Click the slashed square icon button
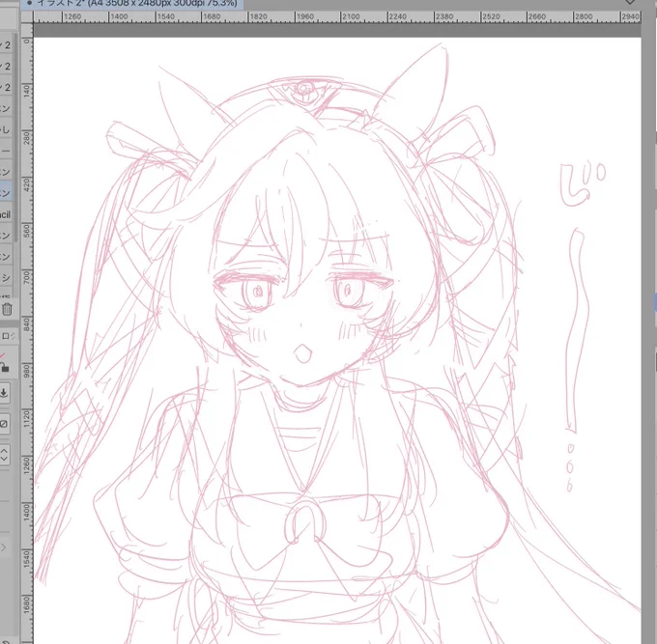This screenshot has width=657, height=644. [4, 424]
